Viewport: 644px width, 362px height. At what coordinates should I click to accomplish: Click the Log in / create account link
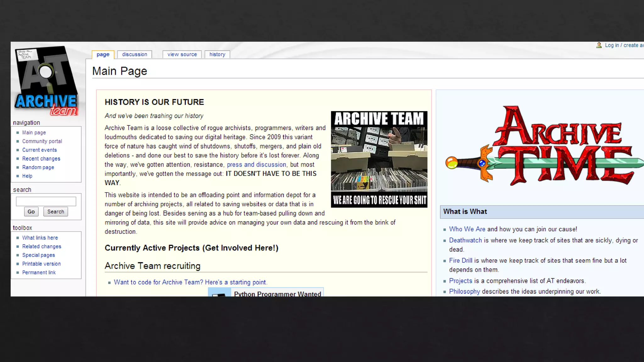(624, 45)
